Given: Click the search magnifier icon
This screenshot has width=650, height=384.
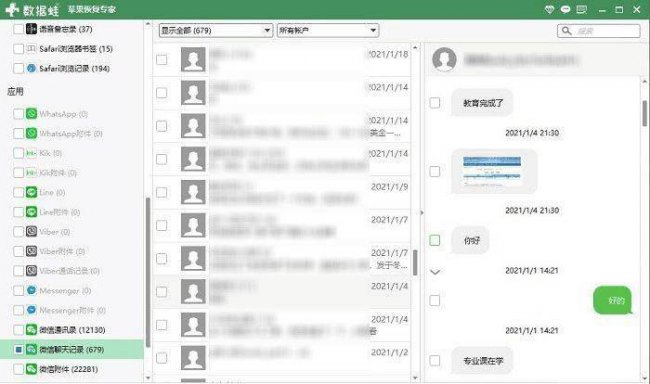Looking at the screenshot, I should (x=567, y=31).
